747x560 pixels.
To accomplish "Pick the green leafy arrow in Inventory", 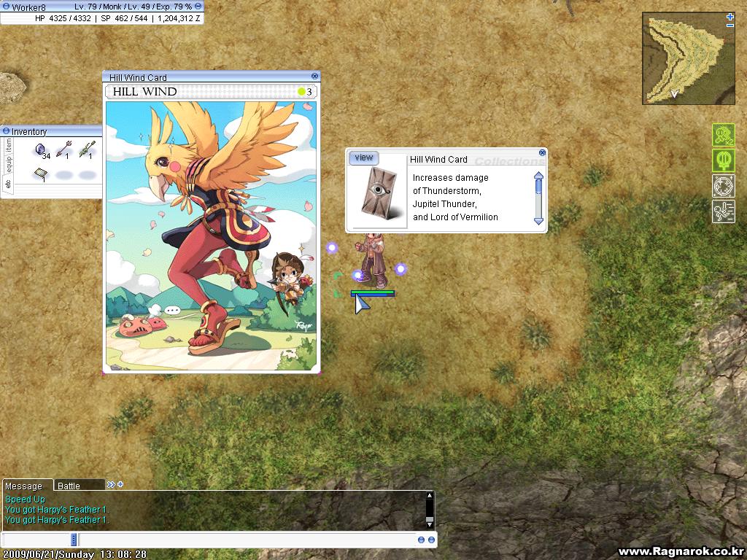I will [88, 149].
